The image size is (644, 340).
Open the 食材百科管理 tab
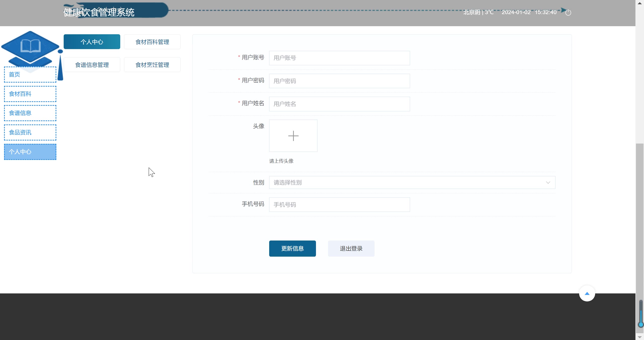click(152, 42)
